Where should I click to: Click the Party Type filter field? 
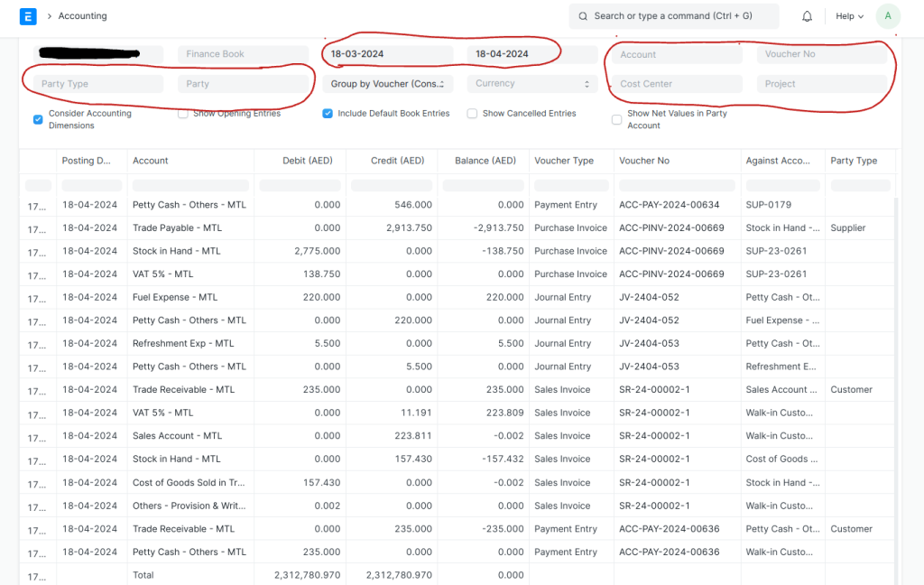[98, 84]
